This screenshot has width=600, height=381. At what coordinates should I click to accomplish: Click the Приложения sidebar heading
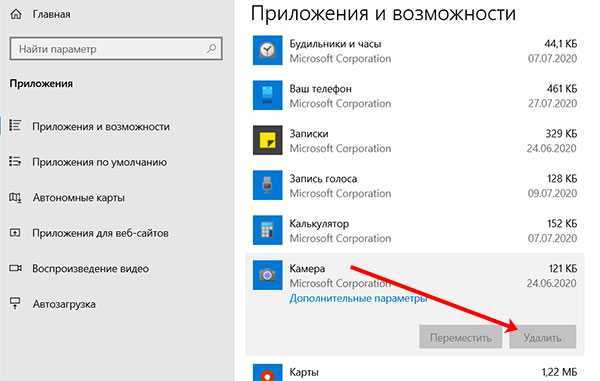coord(41,84)
